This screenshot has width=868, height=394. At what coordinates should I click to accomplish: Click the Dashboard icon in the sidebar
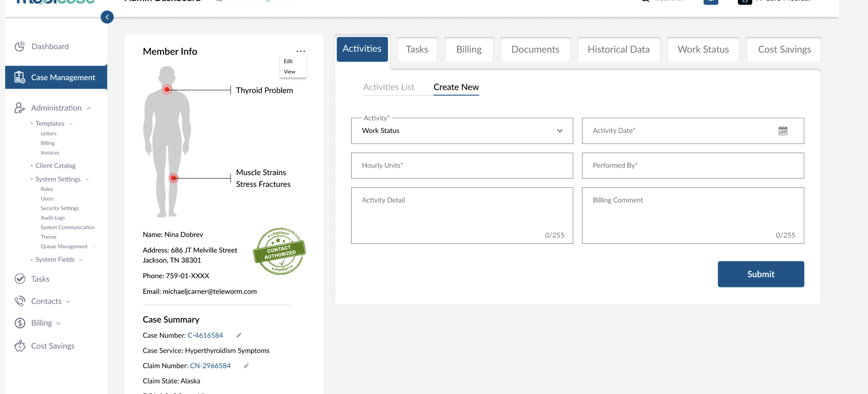pyautogui.click(x=20, y=47)
